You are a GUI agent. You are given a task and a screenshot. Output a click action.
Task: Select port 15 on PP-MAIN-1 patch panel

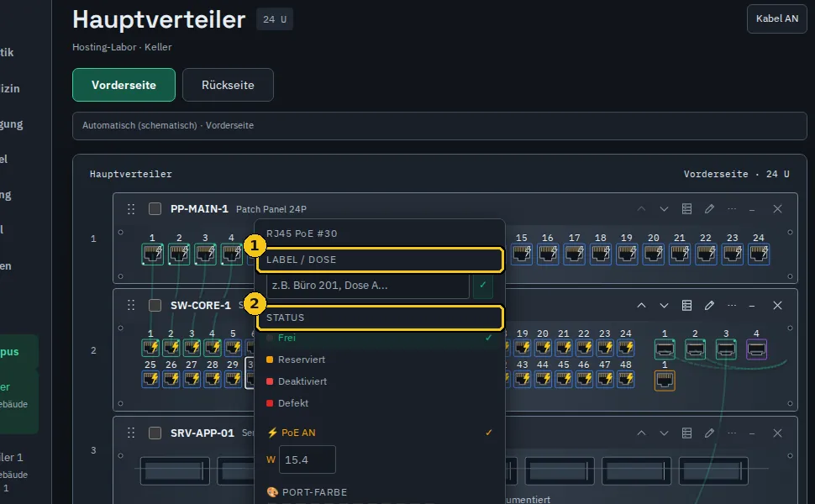[x=522, y=254]
